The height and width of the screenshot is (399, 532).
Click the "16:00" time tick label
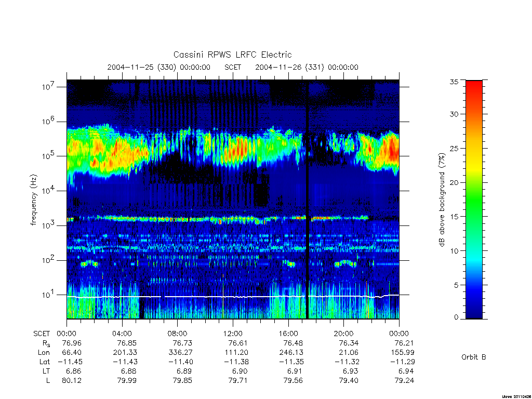[x=288, y=334]
